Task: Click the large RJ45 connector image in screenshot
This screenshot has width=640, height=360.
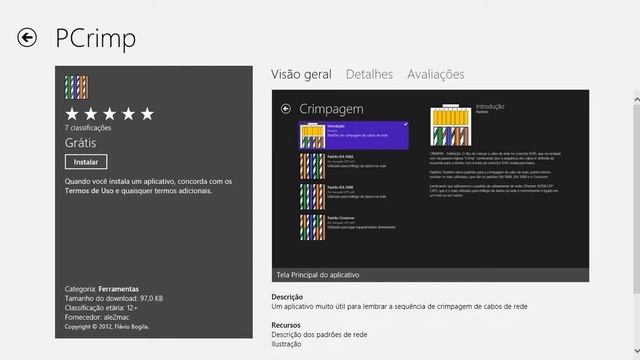Action: (451, 125)
